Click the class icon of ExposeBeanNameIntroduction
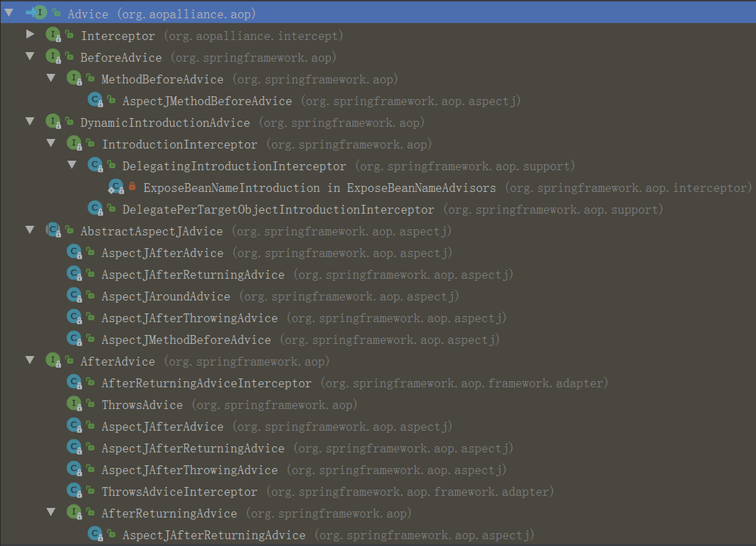This screenshot has width=756, height=546. 116,187
